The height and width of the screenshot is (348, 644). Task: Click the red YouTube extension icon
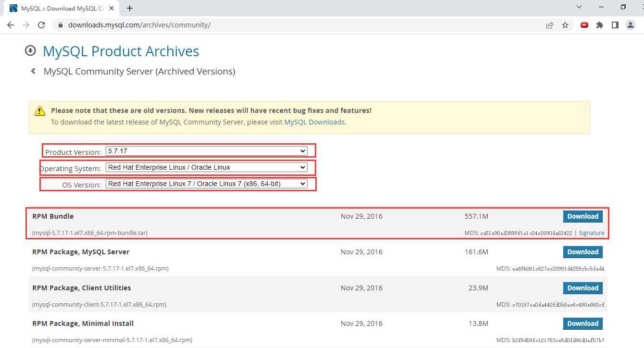[584, 25]
